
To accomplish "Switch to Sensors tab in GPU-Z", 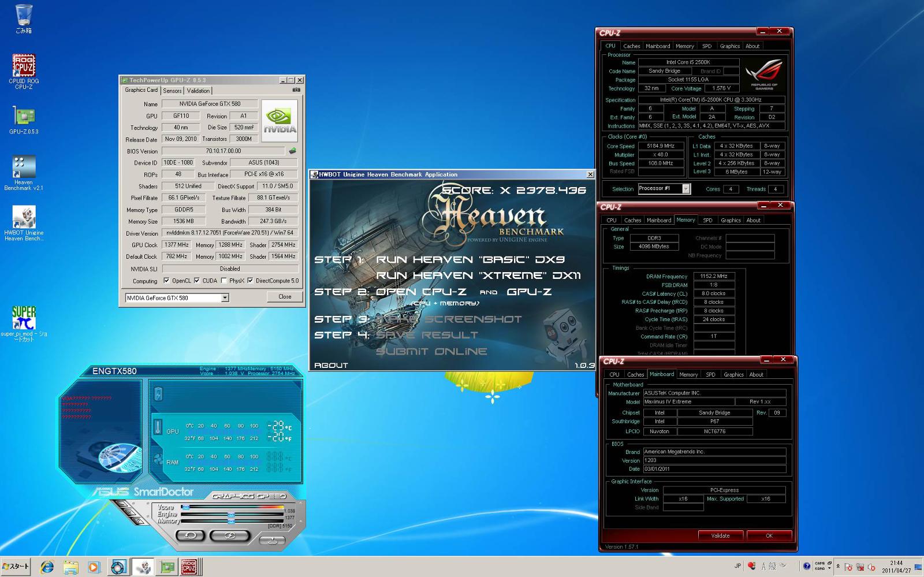I will coord(172,91).
